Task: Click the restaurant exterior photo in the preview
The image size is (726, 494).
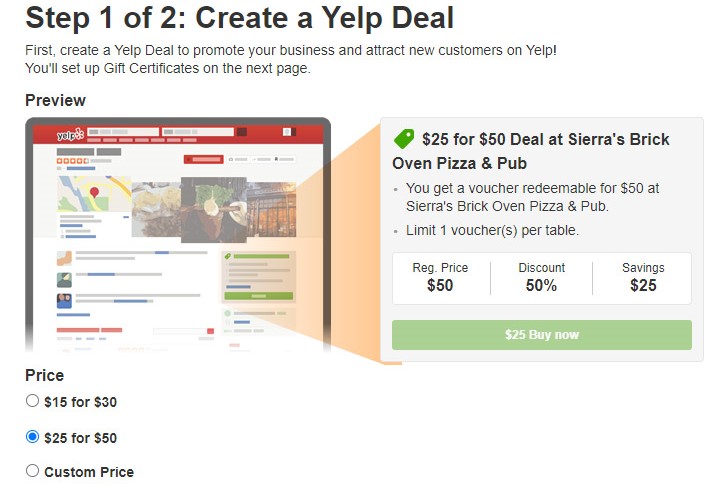Action: coord(271,209)
